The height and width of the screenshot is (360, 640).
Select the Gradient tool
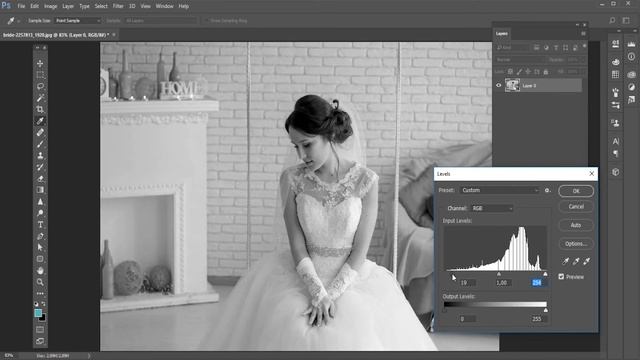(x=40, y=190)
